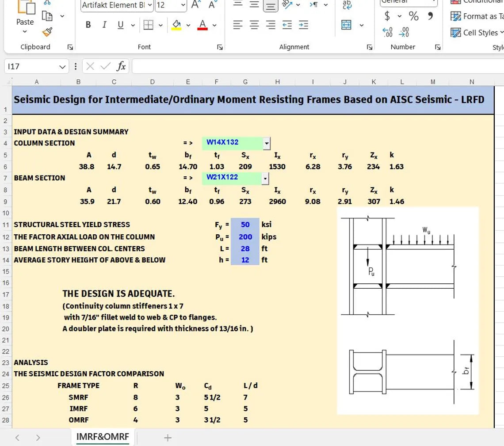The width and height of the screenshot is (504, 446).
Task: Apply comma style
Action: 431,16
